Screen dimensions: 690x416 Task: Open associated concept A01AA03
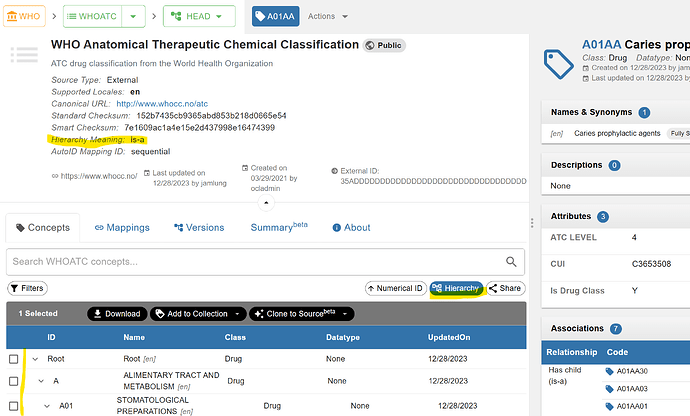632,389
